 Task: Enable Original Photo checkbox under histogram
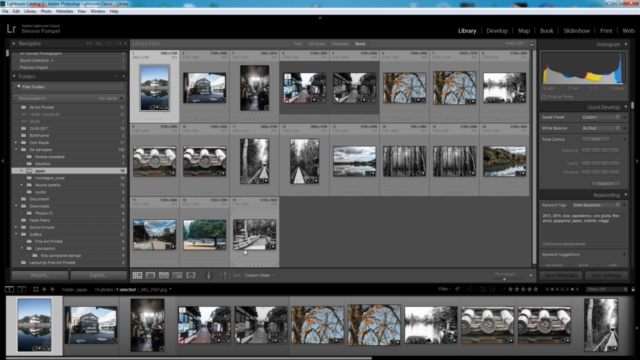coord(544,97)
